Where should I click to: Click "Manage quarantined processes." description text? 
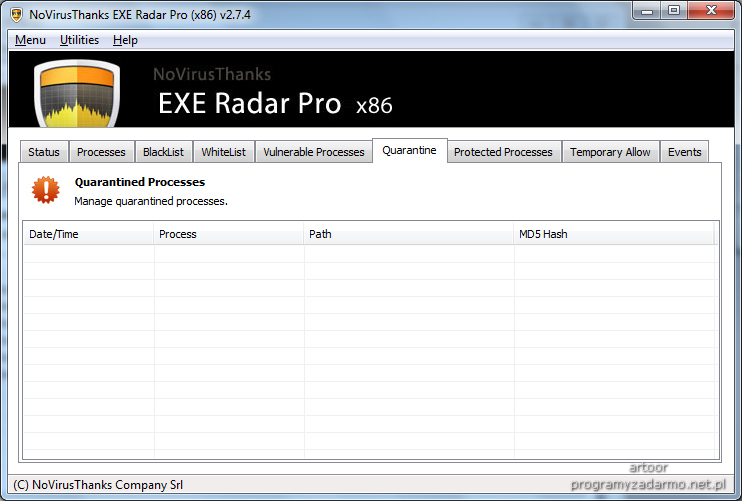(151, 201)
